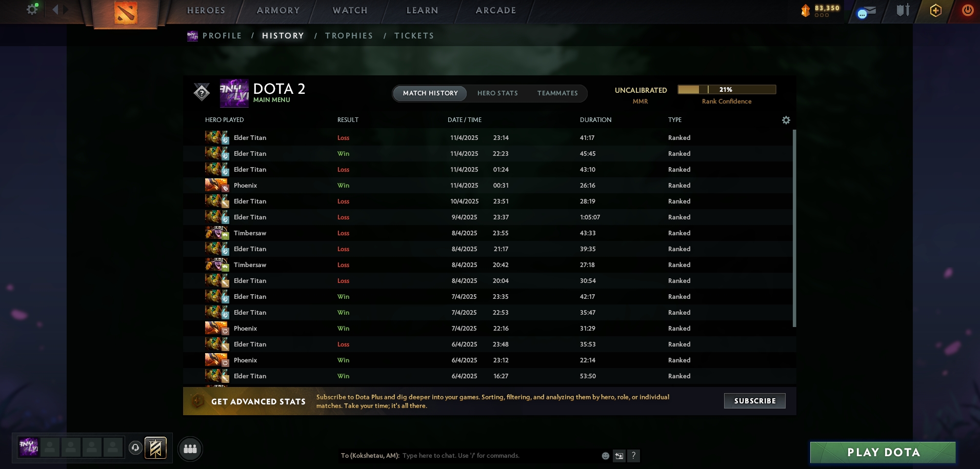Click Timbersaw hero icon in 23:55 match

tap(217, 233)
